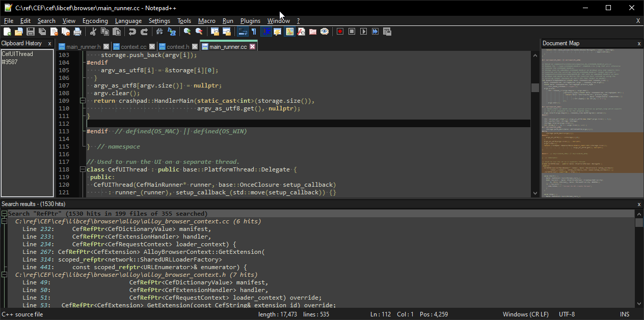The height and width of the screenshot is (320, 644).
Task: Toggle word wrap
Action: [x=242, y=32]
